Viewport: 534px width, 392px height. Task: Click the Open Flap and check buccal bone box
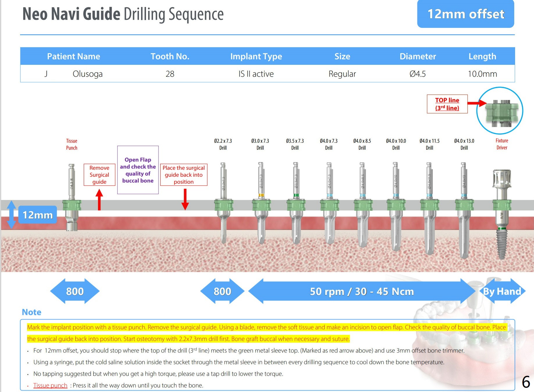[x=138, y=170]
